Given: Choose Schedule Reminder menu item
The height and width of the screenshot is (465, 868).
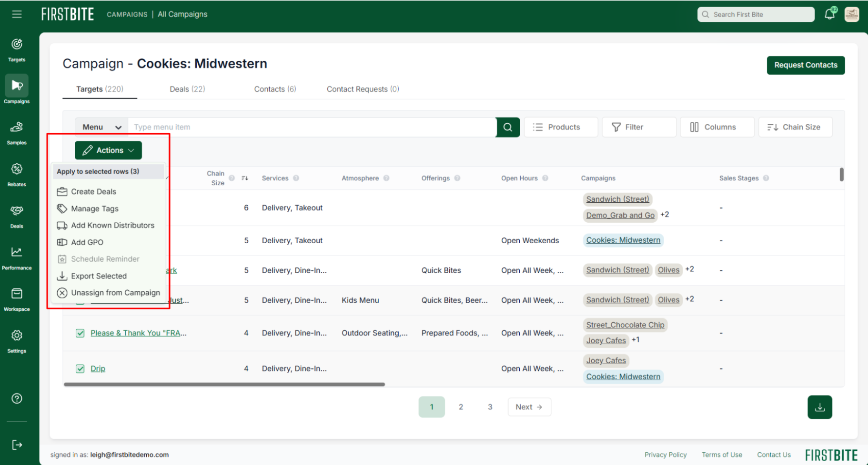Looking at the screenshot, I should (x=108, y=259).
